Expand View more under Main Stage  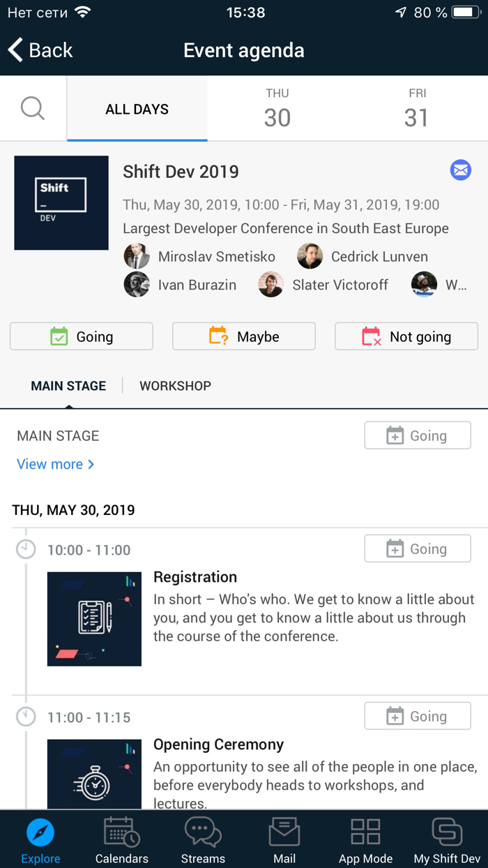[55, 464]
